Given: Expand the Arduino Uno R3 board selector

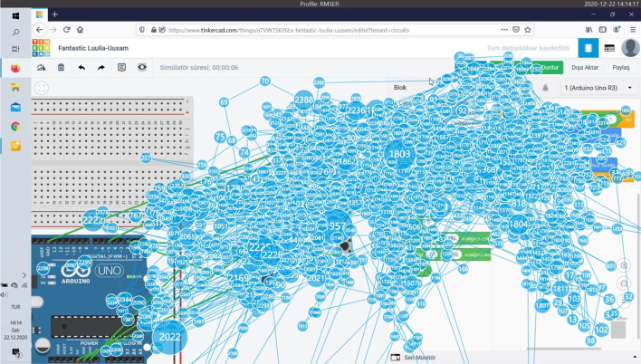Looking at the screenshot, I should pyautogui.click(x=598, y=88).
